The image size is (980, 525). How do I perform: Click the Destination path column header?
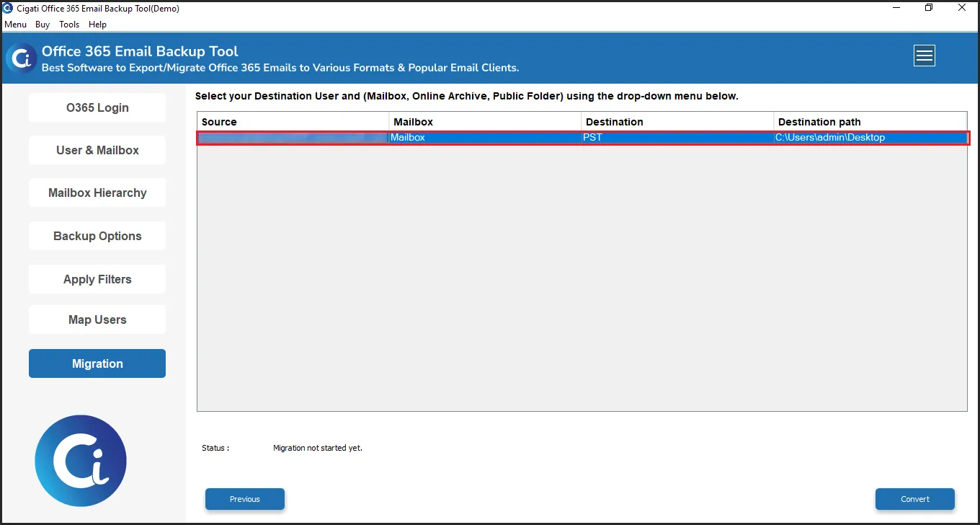(870, 121)
